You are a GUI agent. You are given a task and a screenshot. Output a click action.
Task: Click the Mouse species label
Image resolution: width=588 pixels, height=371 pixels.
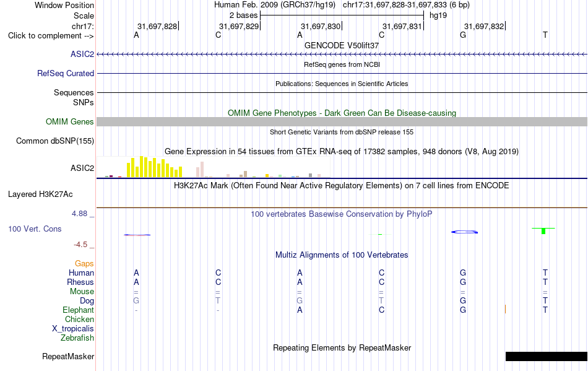tap(82, 292)
